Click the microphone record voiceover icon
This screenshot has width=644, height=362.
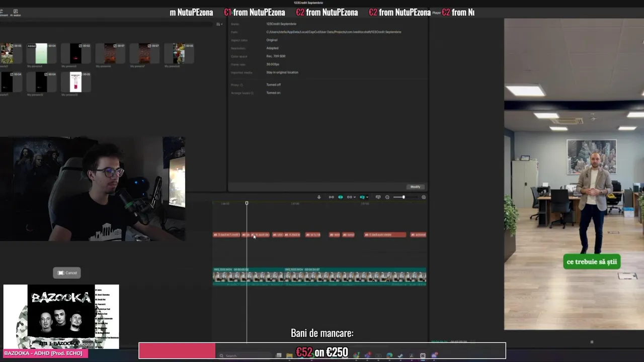(319, 197)
